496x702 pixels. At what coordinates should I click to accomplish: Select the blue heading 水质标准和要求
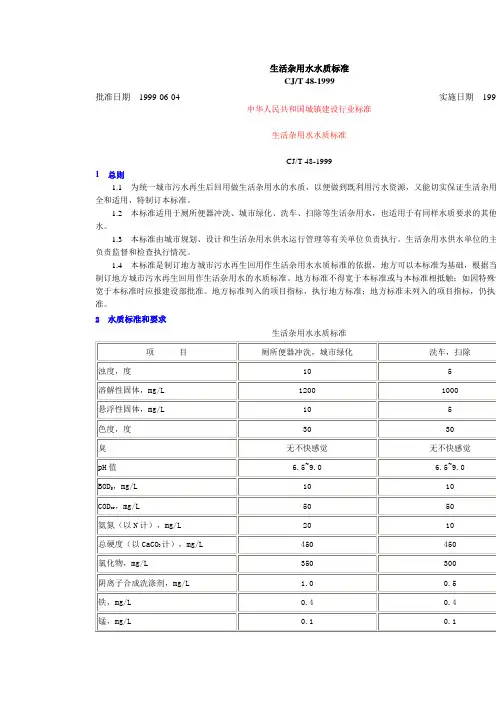pos(137,319)
